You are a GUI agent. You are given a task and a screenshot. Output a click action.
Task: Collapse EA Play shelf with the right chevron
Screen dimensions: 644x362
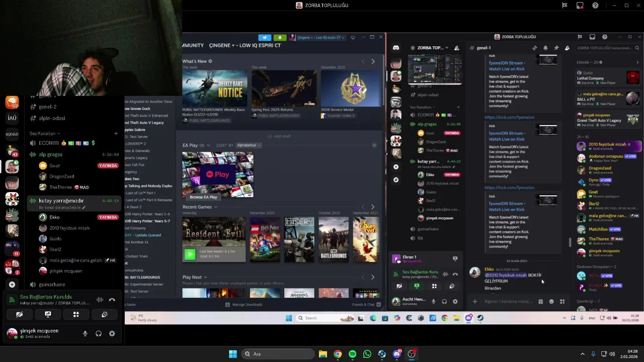[374, 145]
